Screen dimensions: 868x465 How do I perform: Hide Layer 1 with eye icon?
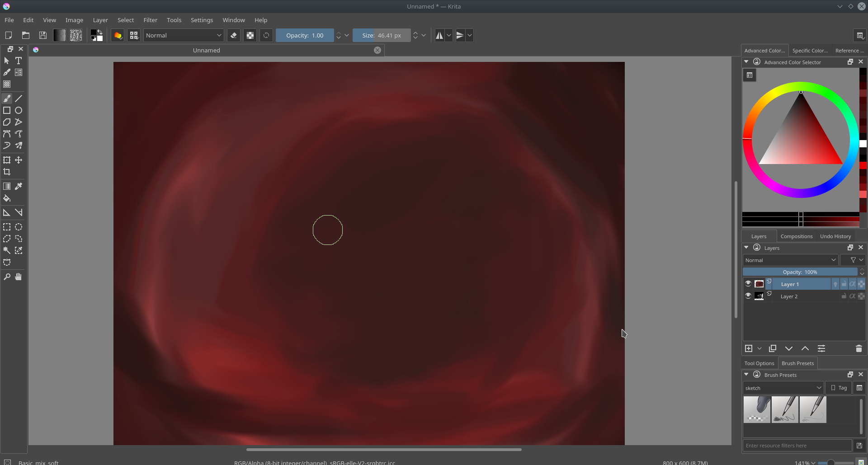click(748, 284)
